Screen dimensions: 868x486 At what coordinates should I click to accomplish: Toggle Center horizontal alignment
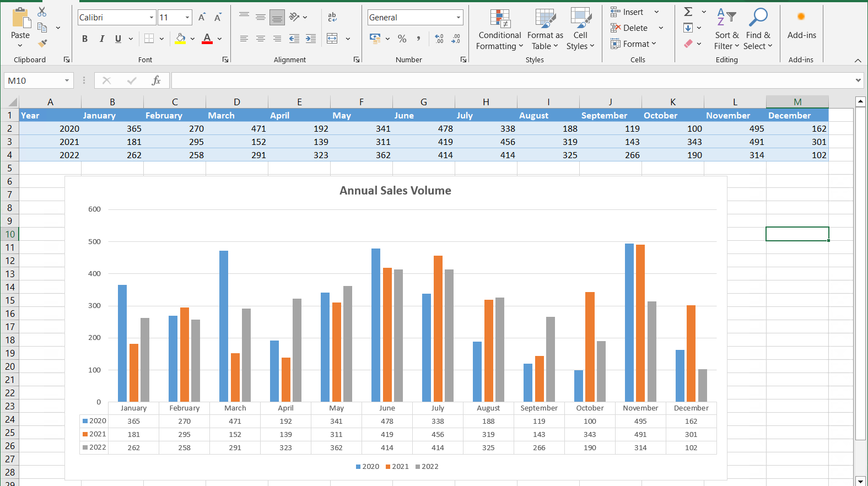click(x=261, y=39)
